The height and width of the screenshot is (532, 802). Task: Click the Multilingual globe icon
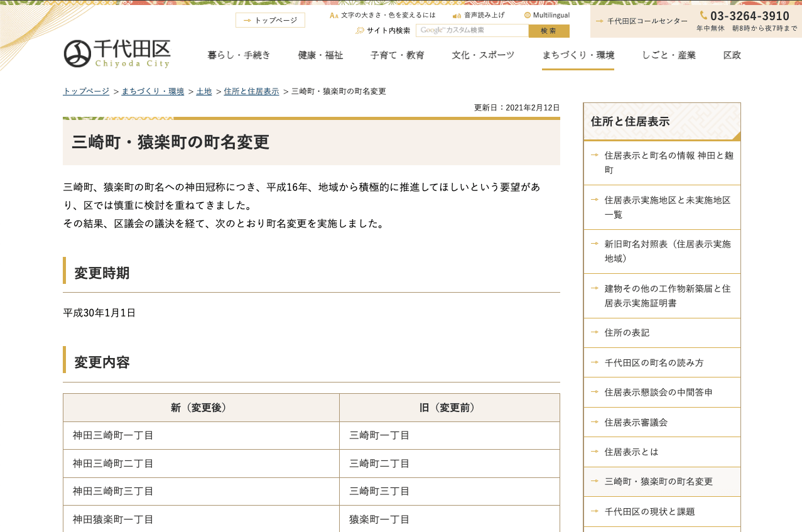(x=528, y=15)
